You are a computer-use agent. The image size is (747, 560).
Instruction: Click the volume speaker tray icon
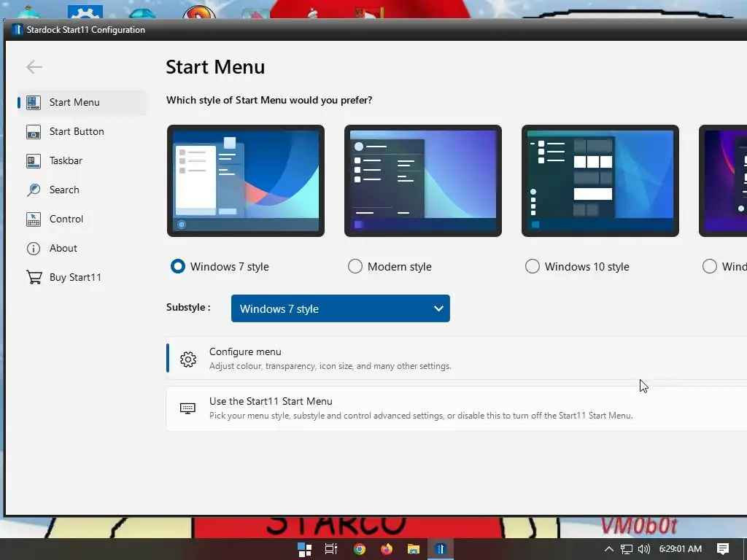coord(644,549)
